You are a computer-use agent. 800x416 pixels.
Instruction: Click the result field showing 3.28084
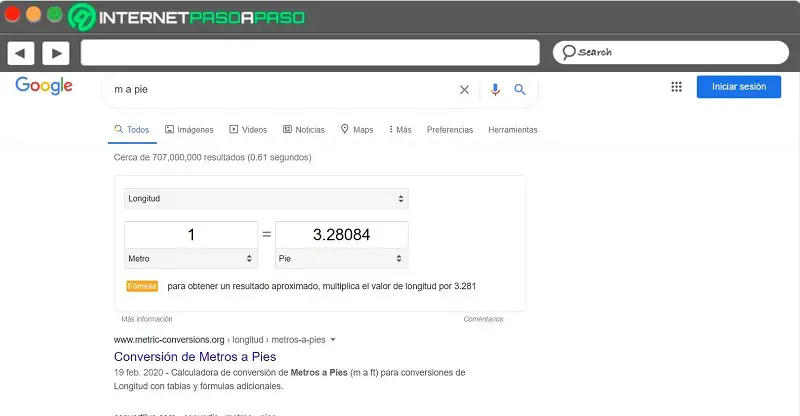click(x=341, y=235)
